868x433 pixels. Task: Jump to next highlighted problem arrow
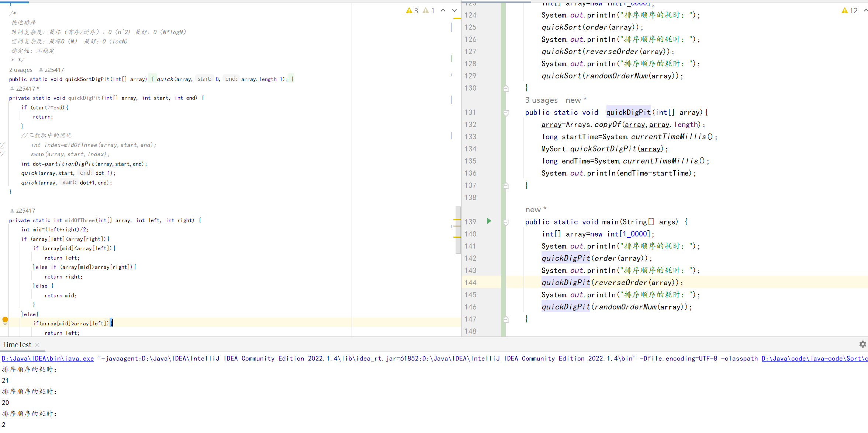(454, 10)
